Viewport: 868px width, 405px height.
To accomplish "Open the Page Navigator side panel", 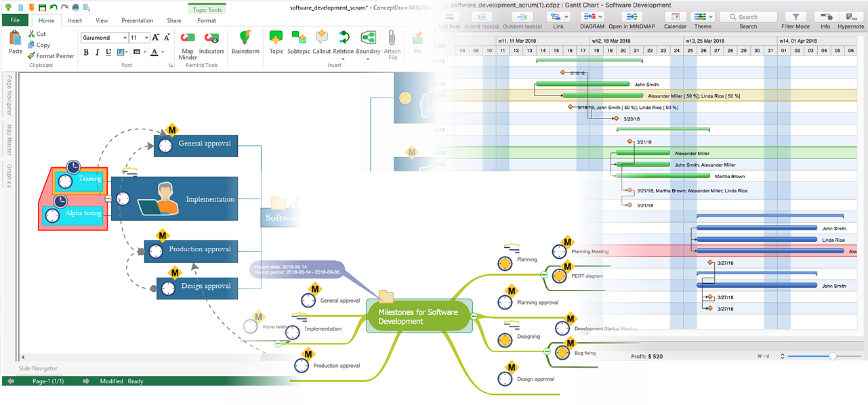I will point(9,95).
